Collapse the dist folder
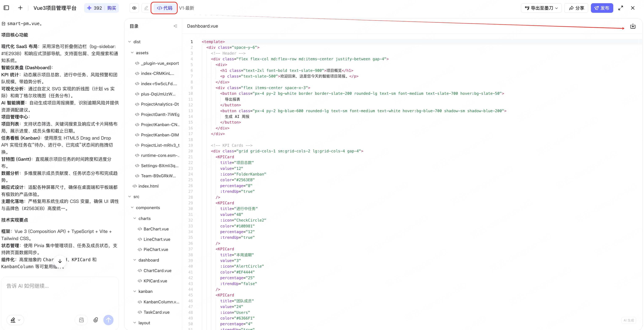 [x=129, y=42]
